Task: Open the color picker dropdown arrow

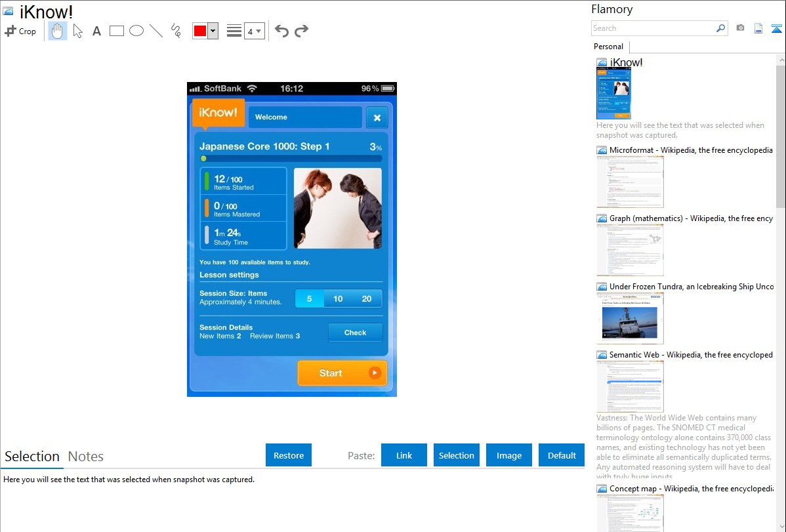Action: click(213, 31)
